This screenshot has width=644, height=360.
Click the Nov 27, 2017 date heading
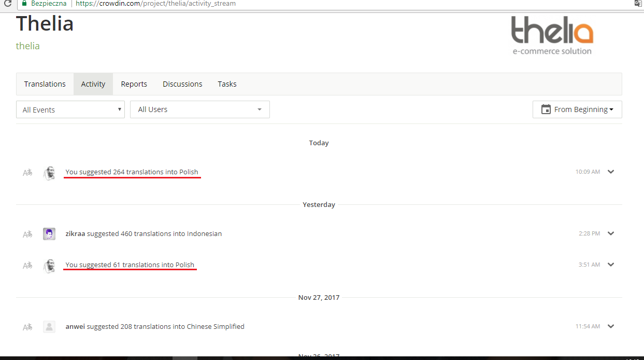click(x=319, y=297)
